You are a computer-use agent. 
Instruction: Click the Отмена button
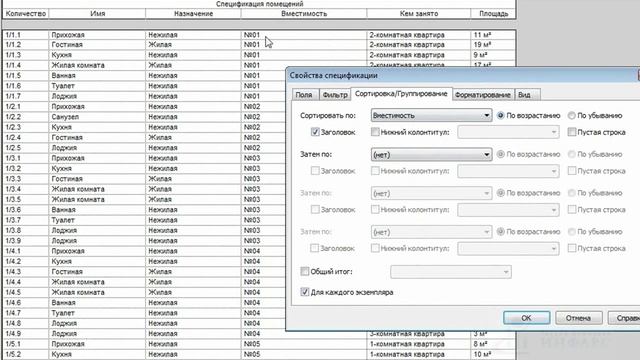point(578,318)
